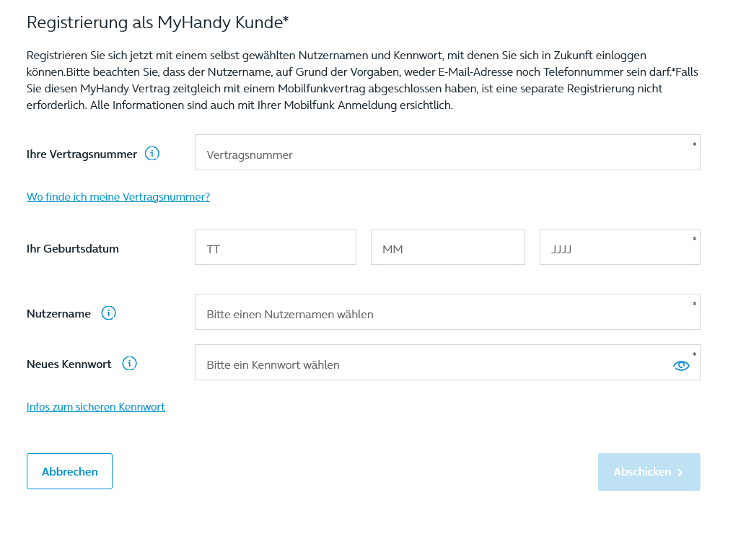Viewport: 733px width, 560px height.
Task: Click heading 'Registrierung als MyHandy Kunde*'
Action: point(157,22)
